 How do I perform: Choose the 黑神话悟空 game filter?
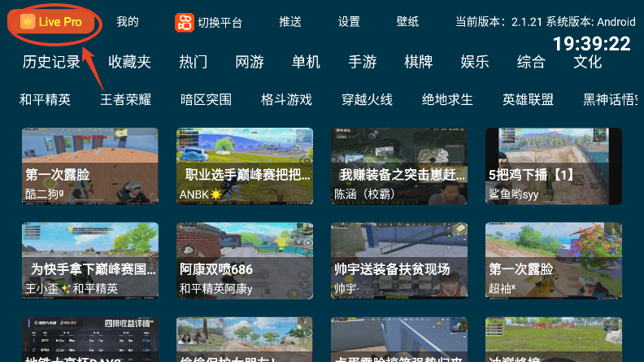click(x=611, y=99)
